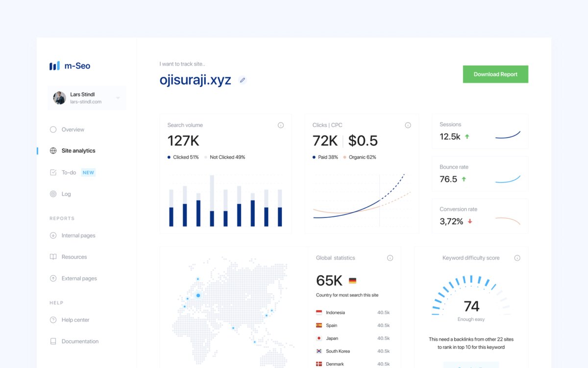
Task: Click the Internal pages icon in the sidebar
Action: 53,236
